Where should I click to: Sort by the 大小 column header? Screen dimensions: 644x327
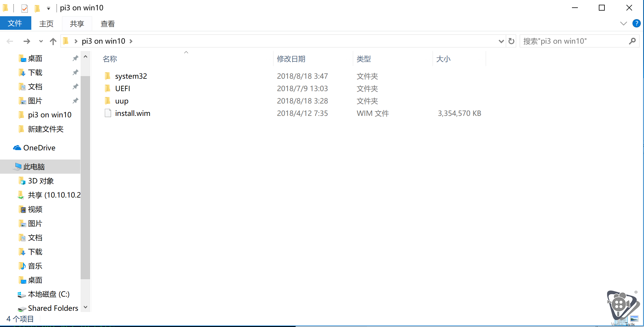tap(444, 59)
